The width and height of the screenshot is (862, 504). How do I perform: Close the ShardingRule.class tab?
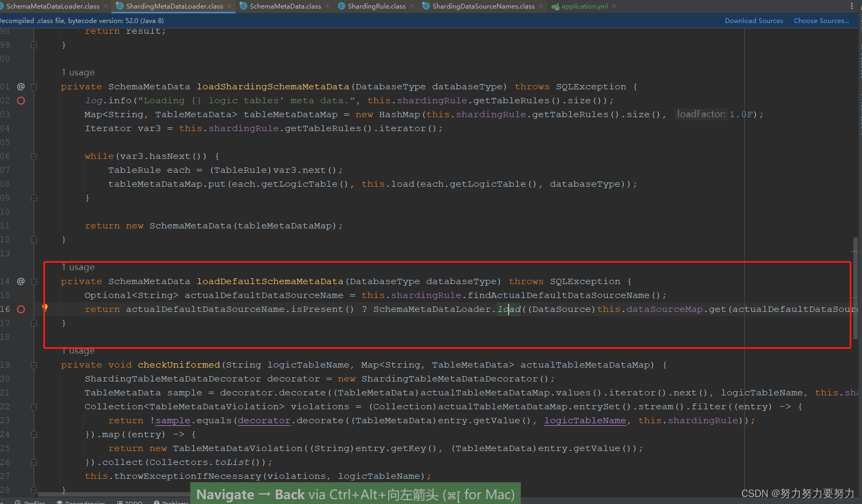pyautogui.click(x=412, y=6)
